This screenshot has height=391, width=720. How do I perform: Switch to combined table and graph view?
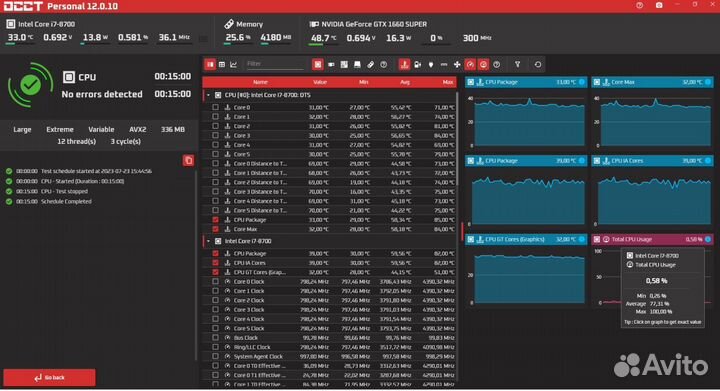point(210,65)
